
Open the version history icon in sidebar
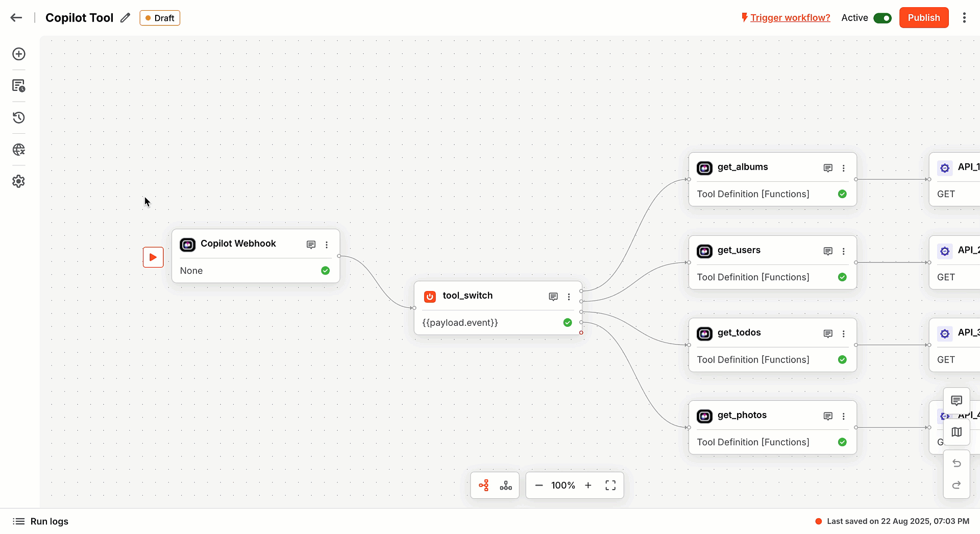tap(19, 118)
